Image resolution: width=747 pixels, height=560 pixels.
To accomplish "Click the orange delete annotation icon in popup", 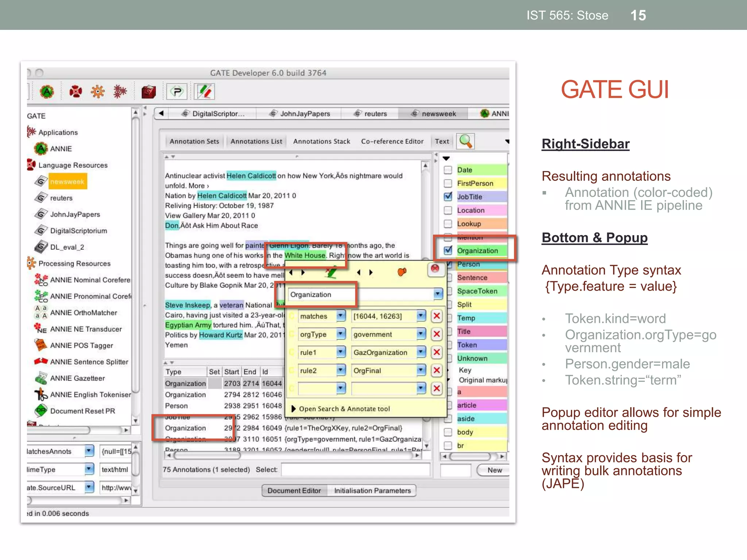I will tap(402, 272).
